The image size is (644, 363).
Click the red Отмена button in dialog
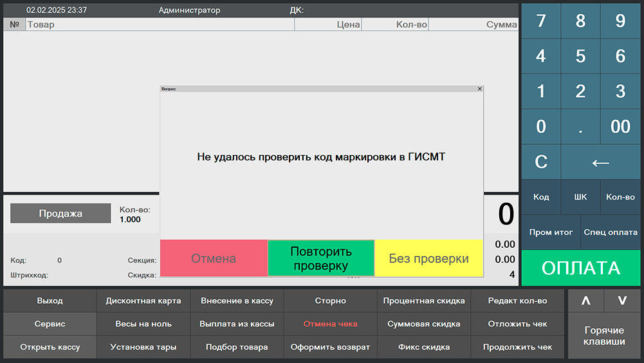click(214, 258)
